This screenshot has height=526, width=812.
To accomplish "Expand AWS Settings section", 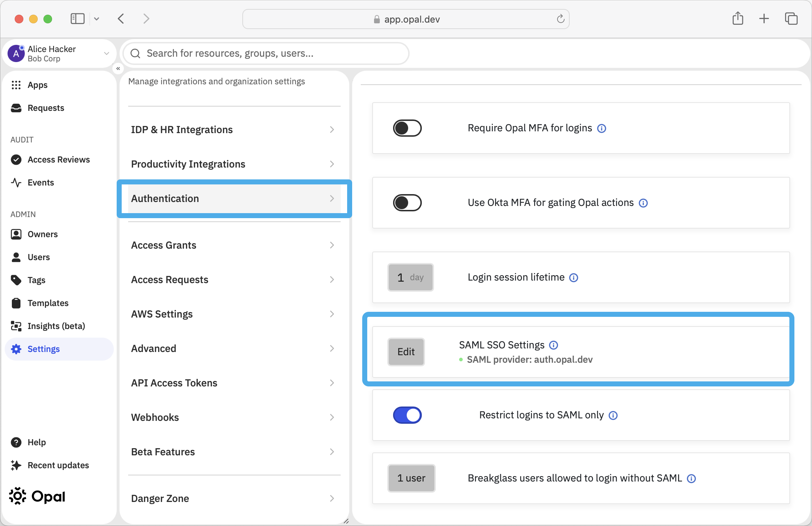I will click(234, 314).
